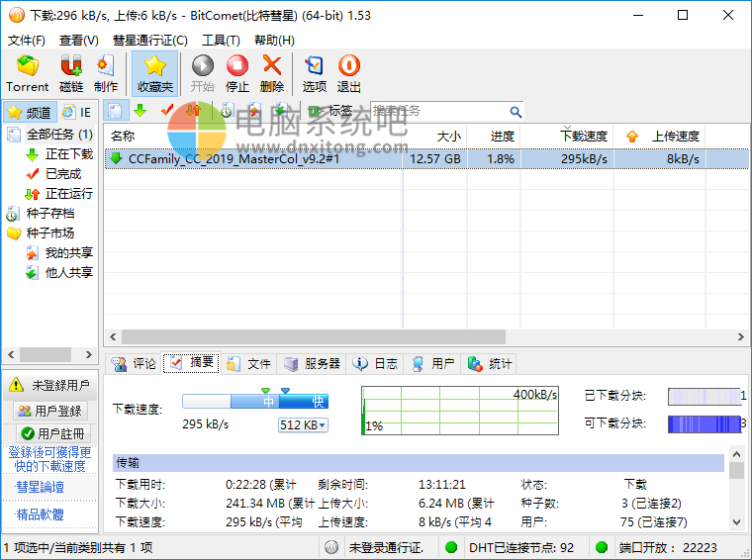Open the 登錄後可獲得更快的下載速度 link
The image size is (752, 560).
[x=49, y=459]
